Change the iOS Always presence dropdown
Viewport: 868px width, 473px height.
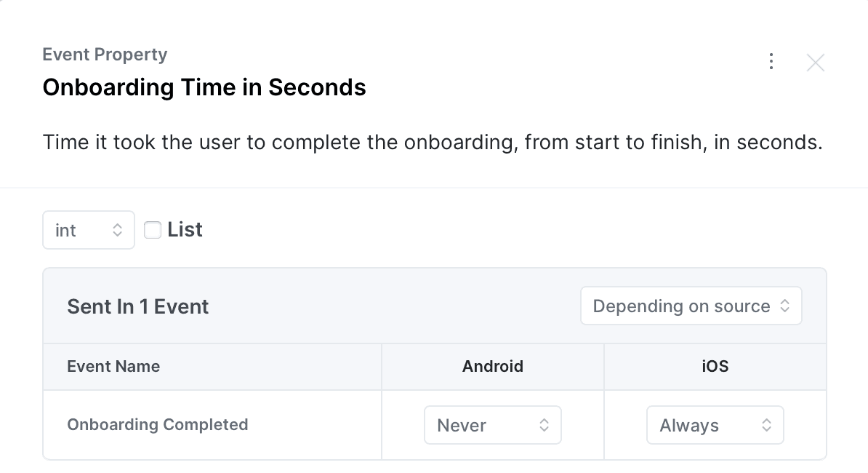tap(715, 425)
